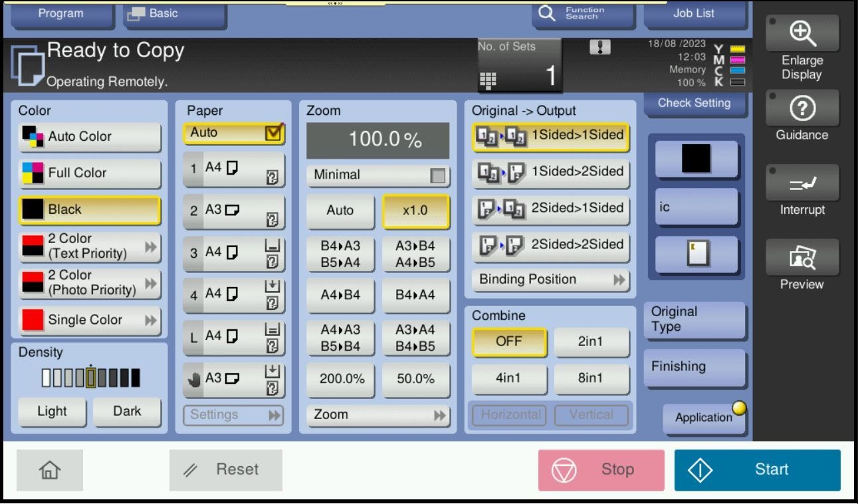The height and width of the screenshot is (504, 858).
Task: Tap the home icon button
Action: pyautogui.click(x=50, y=470)
